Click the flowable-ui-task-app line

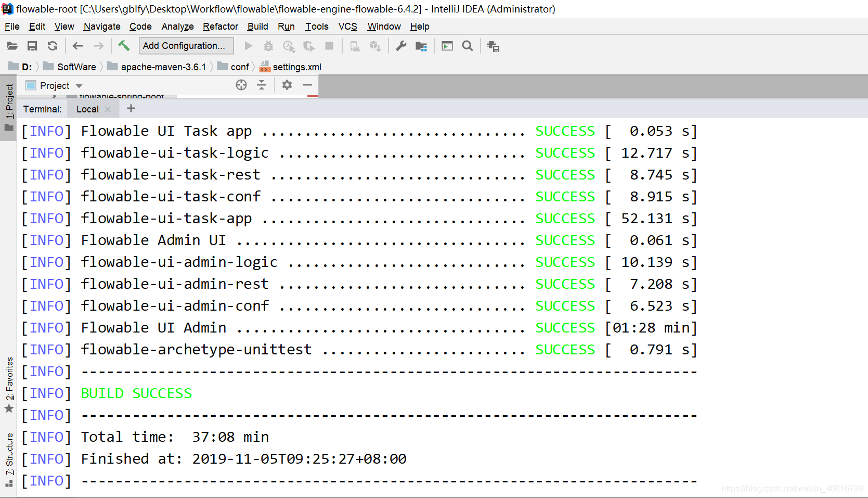pyautogui.click(x=359, y=219)
